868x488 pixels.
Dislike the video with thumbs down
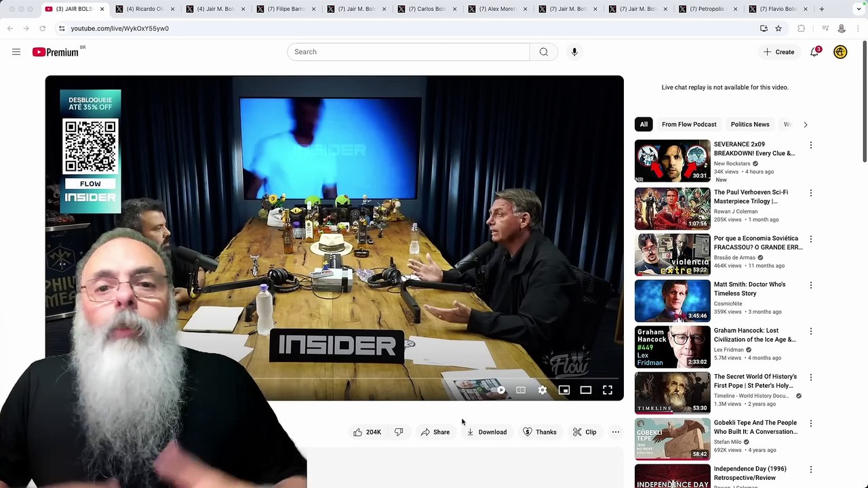coord(399,432)
